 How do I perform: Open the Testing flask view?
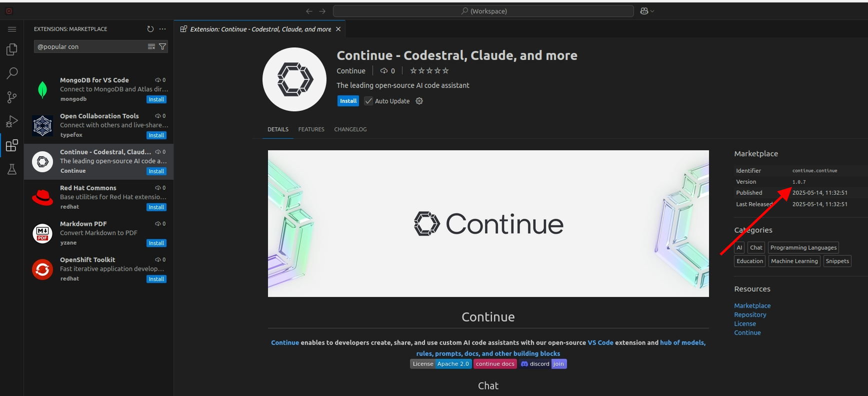pyautogui.click(x=12, y=169)
